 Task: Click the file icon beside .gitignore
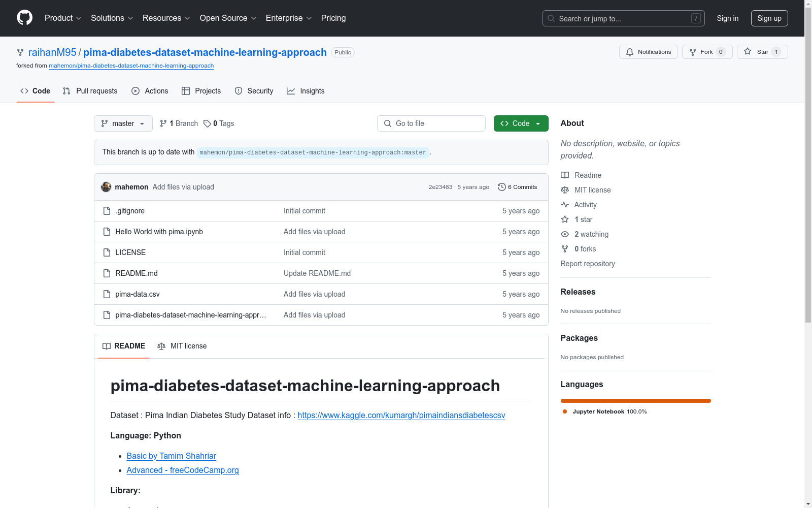click(x=107, y=211)
